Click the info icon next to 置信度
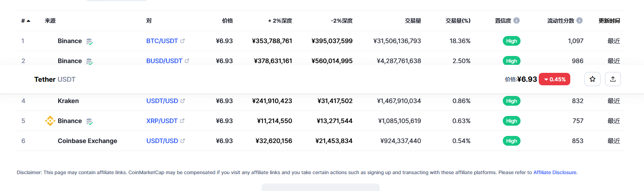The width and height of the screenshot is (644, 191). [517, 21]
